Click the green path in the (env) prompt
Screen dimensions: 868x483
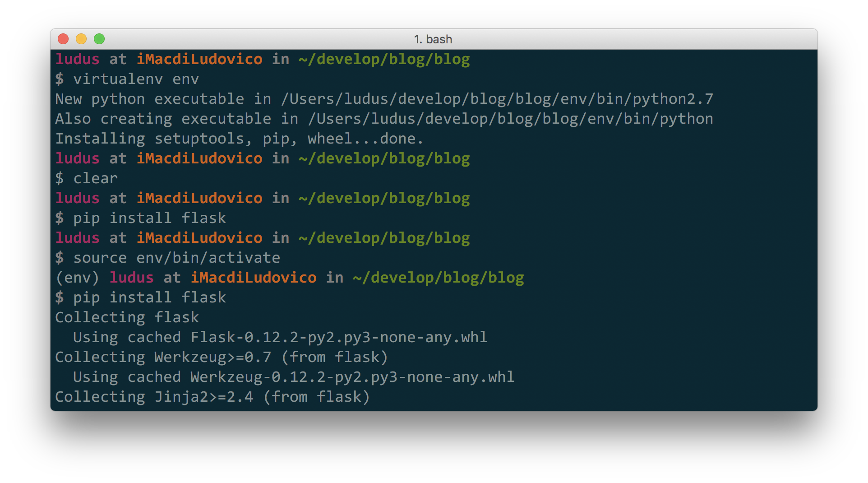[x=438, y=278]
